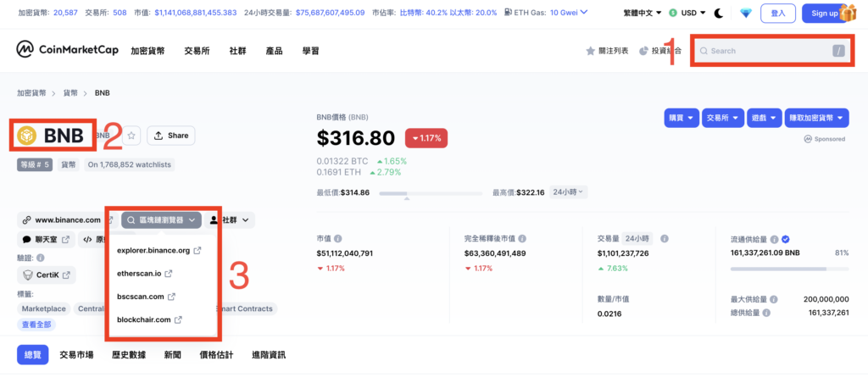Collapse the 區塊鏈瀏覽器 dropdown

(x=161, y=220)
